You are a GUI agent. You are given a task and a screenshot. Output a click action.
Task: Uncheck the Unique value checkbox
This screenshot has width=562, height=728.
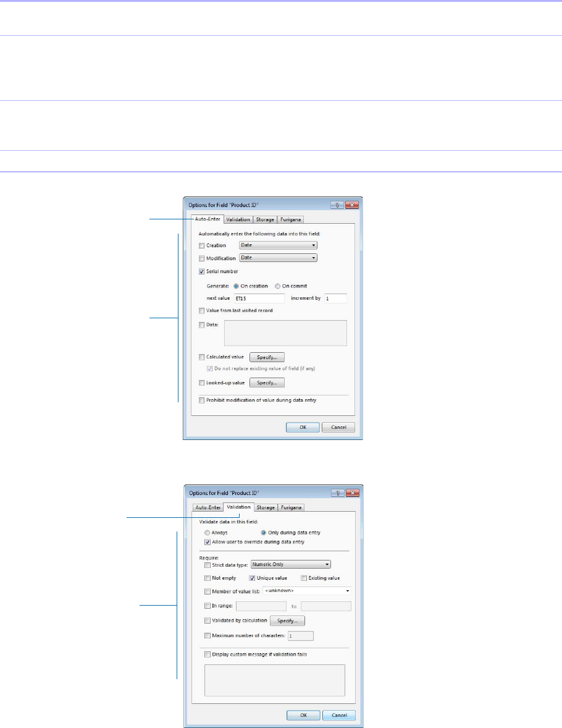252,578
